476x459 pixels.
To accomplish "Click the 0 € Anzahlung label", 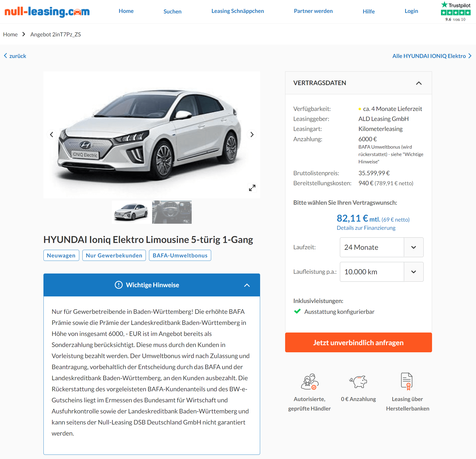I will pos(358,399).
